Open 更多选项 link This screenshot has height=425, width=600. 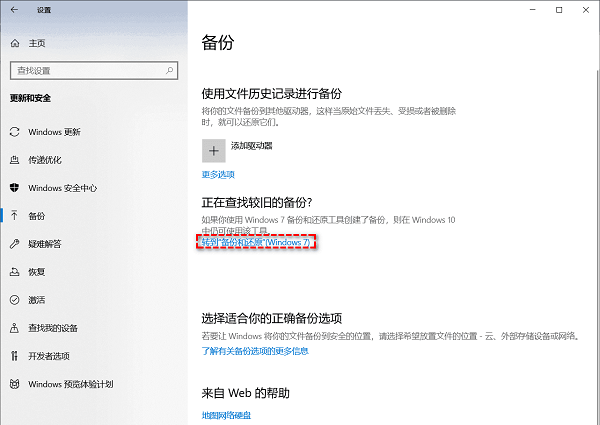(x=218, y=174)
